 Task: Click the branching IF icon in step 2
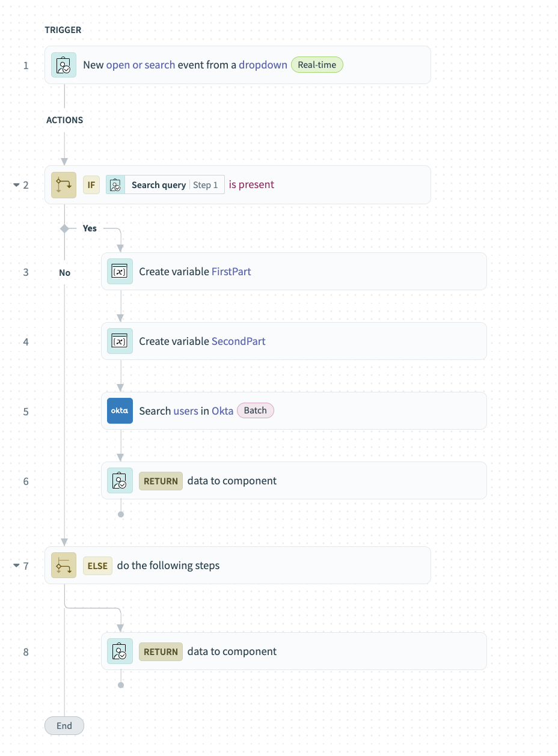63,184
